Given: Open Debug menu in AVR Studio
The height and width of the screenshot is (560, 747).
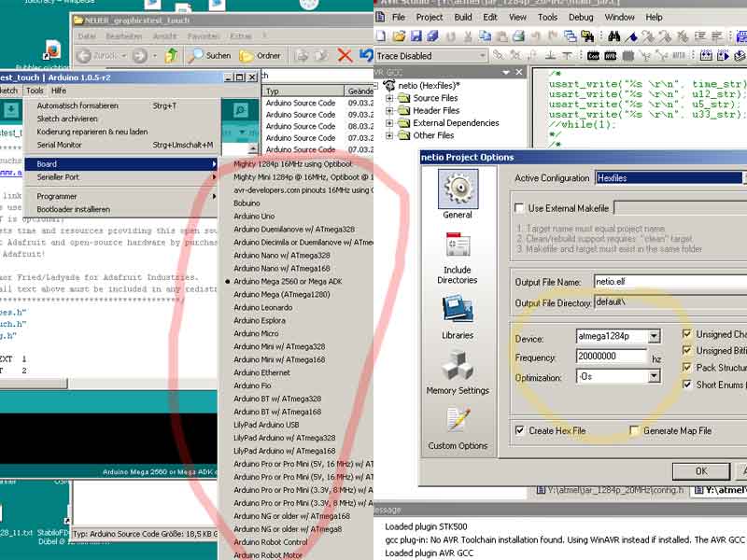Looking at the screenshot, I should [x=581, y=17].
